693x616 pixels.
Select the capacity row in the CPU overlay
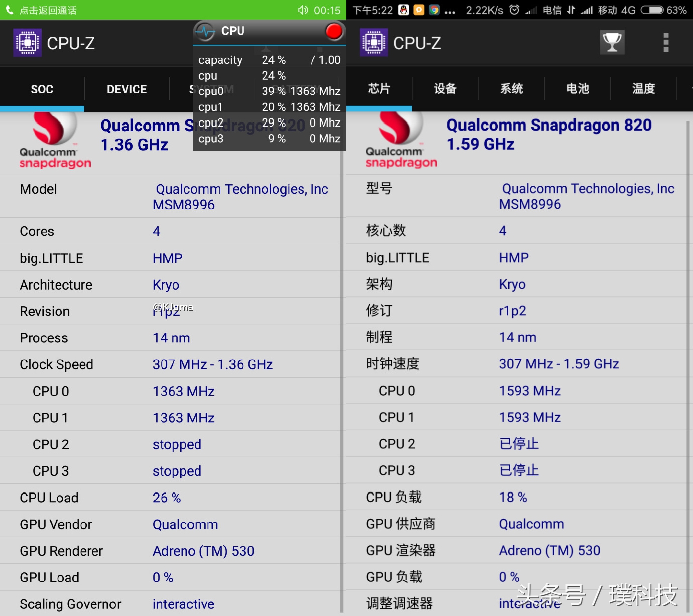270,60
